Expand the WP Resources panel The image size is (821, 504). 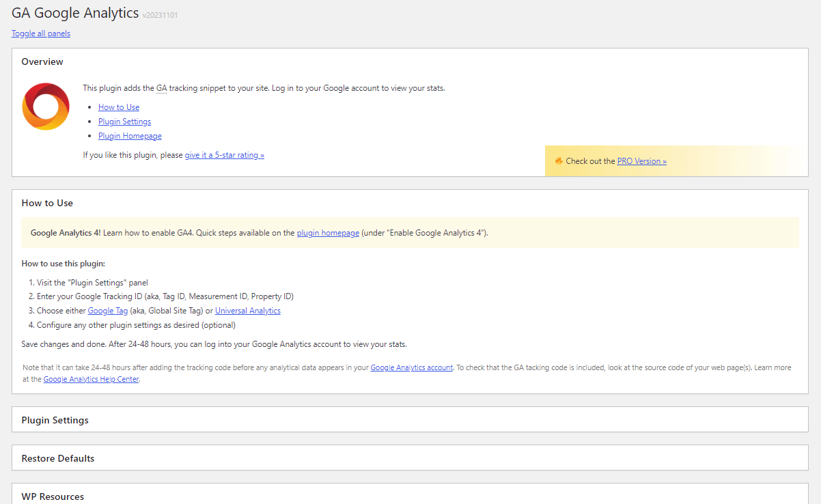(410, 494)
